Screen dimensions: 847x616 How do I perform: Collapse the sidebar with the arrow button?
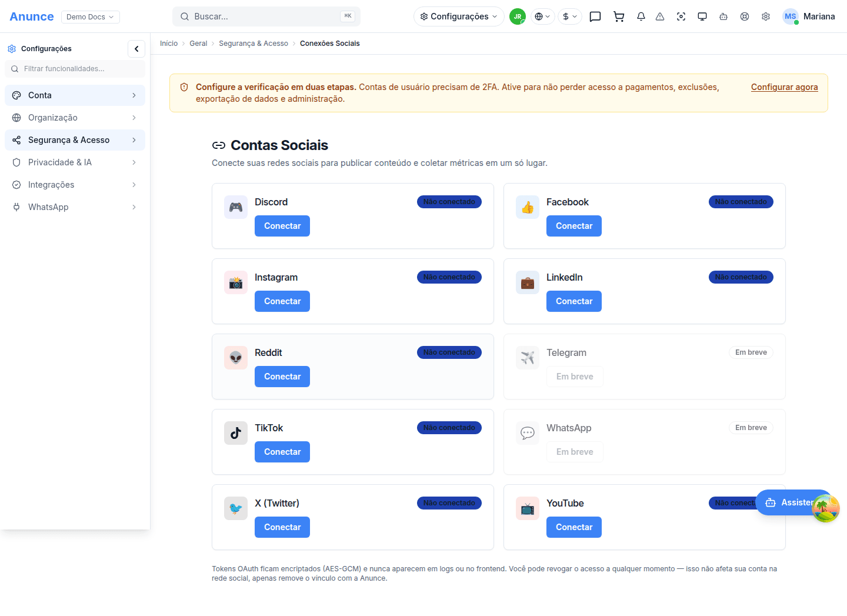click(x=136, y=49)
